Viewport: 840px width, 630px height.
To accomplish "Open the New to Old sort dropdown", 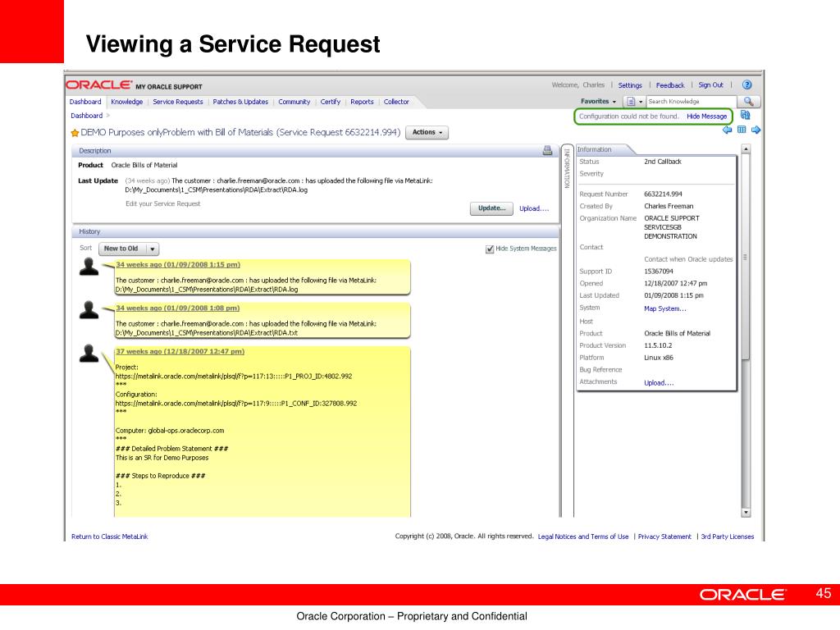I will 129,249.
